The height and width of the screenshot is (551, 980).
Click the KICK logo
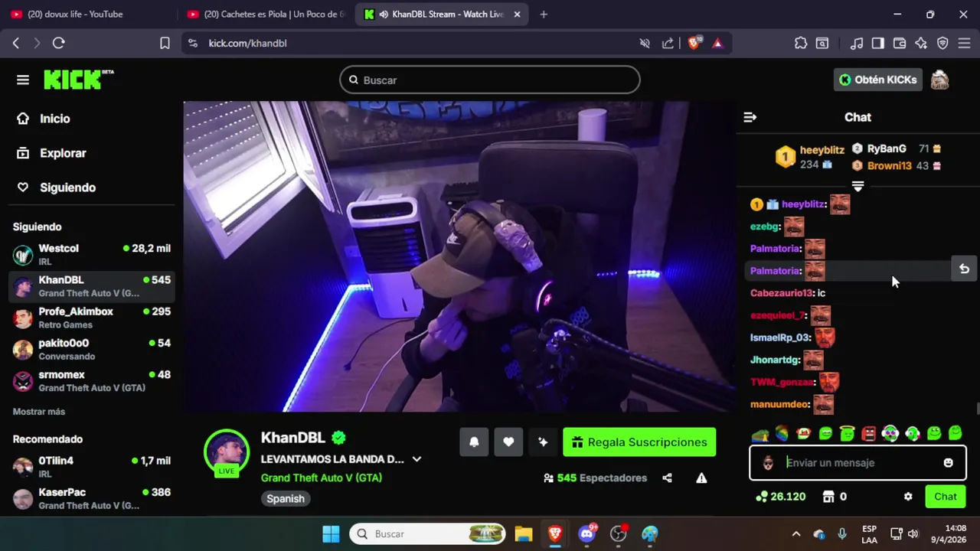(78, 80)
